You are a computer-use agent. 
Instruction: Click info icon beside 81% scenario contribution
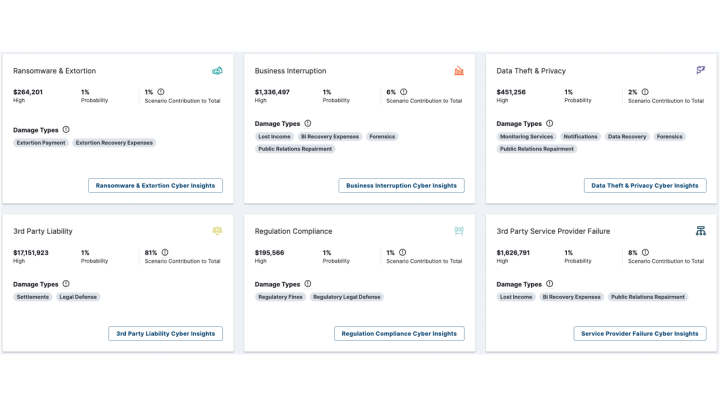tap(165, 252)
